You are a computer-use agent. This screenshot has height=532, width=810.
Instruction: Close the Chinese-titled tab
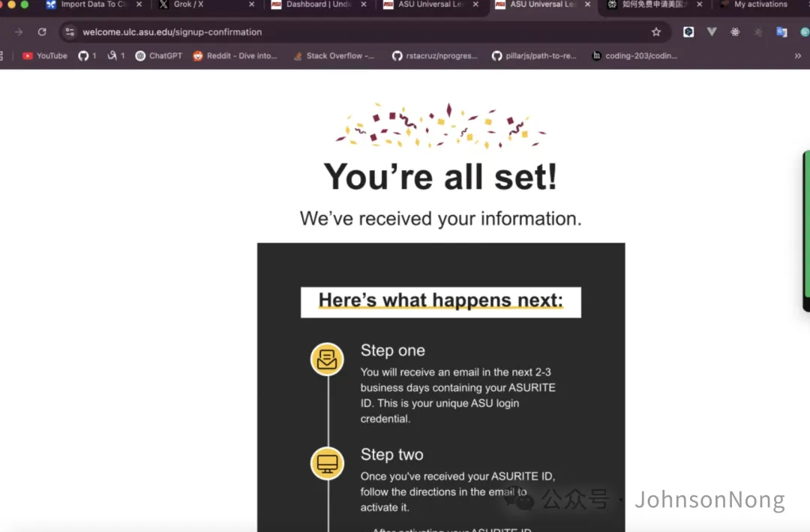pos(700,4)
